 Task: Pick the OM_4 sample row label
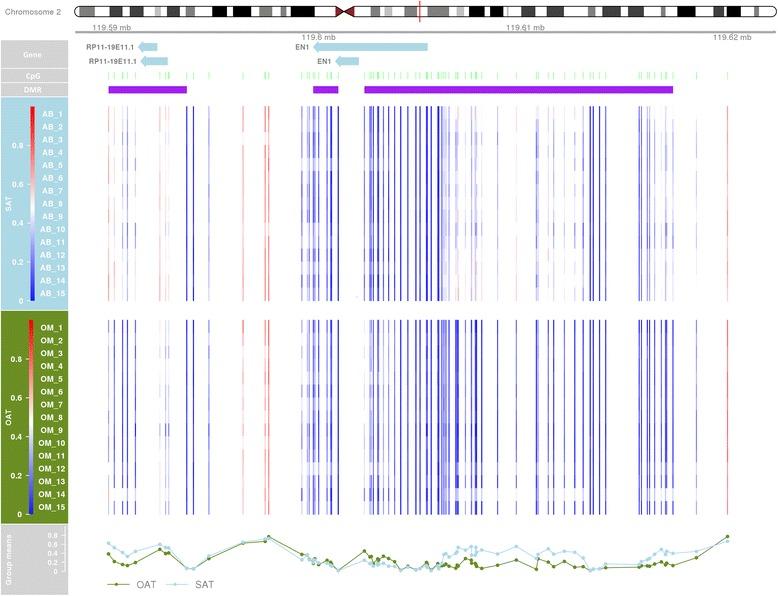(x=52, y=366)
